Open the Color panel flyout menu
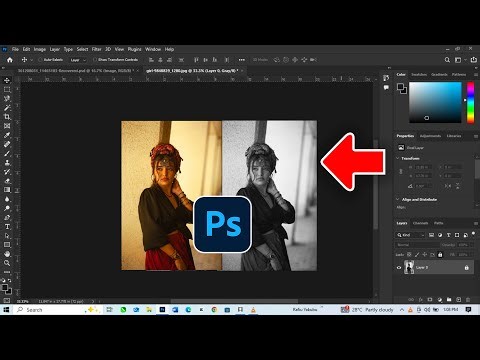The width and height of the screenshot is (480, 360). pos(475,74)
